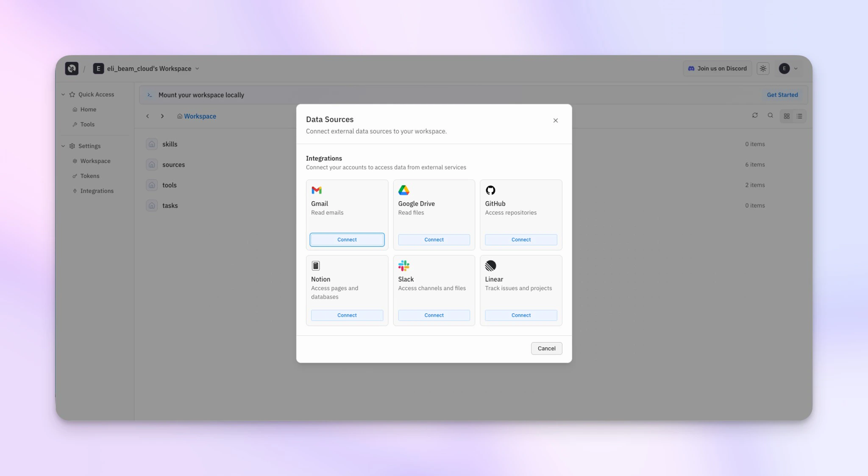Switch to list view layout

click(799, 116)
